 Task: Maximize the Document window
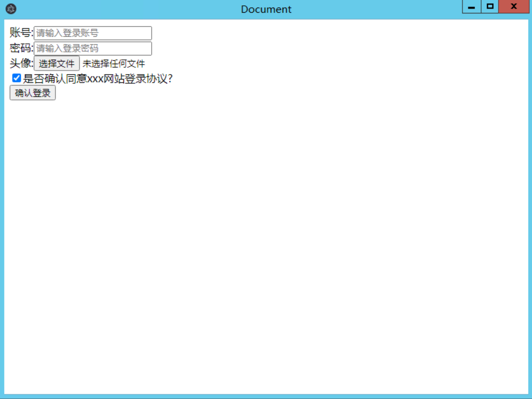(x=490, y=6)
